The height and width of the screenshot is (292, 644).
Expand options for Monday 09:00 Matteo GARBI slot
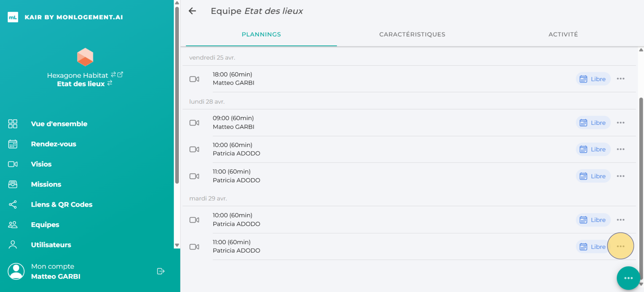620,123
